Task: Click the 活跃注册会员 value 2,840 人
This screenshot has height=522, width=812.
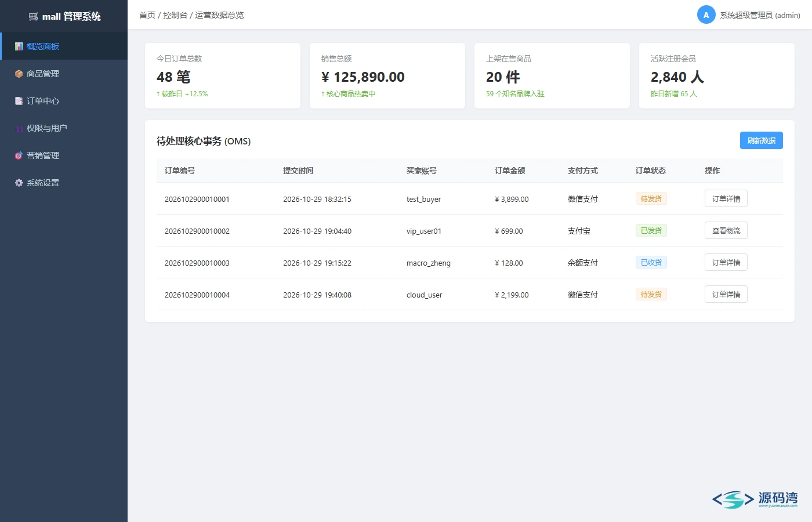Action: (x=677, y=77)
